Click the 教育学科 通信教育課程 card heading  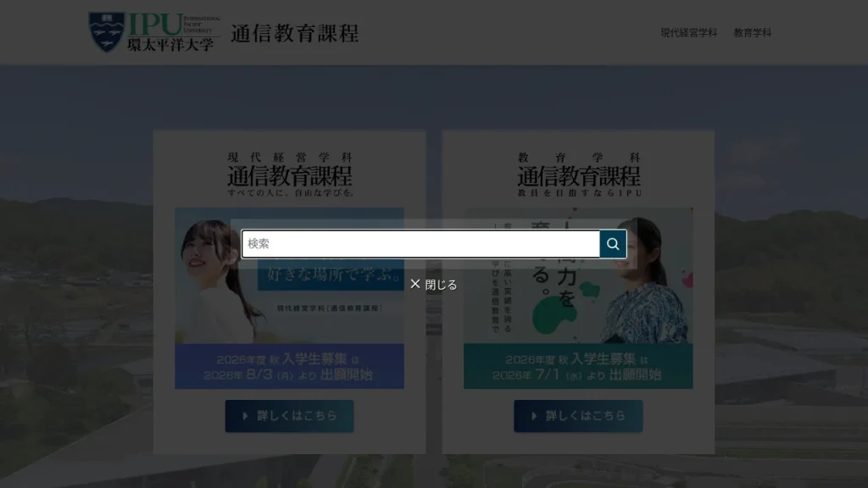(x=579, y=175)
